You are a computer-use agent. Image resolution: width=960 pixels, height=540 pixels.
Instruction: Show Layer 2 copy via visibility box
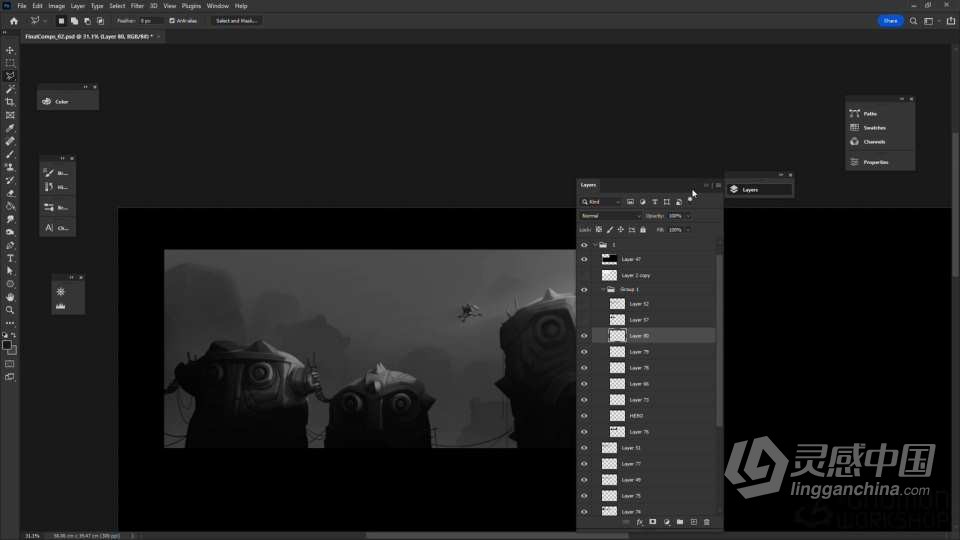pyautogui.click(x=584, y=276)
